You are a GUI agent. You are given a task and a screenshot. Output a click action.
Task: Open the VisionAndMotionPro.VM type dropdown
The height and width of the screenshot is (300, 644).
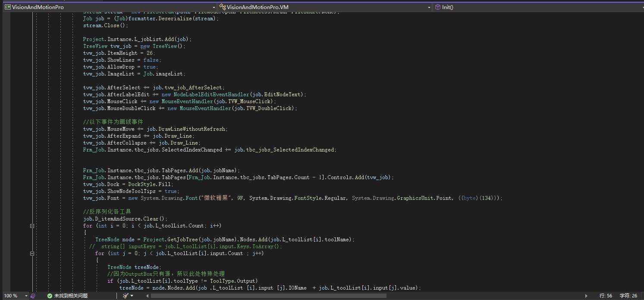pyautogui.click(x=429, y=7)
